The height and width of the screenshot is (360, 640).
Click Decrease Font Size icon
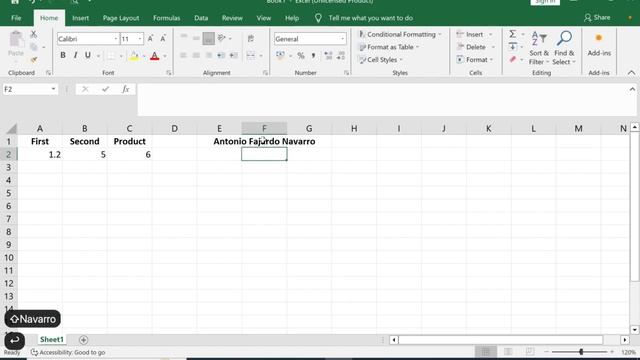(163, 39)
